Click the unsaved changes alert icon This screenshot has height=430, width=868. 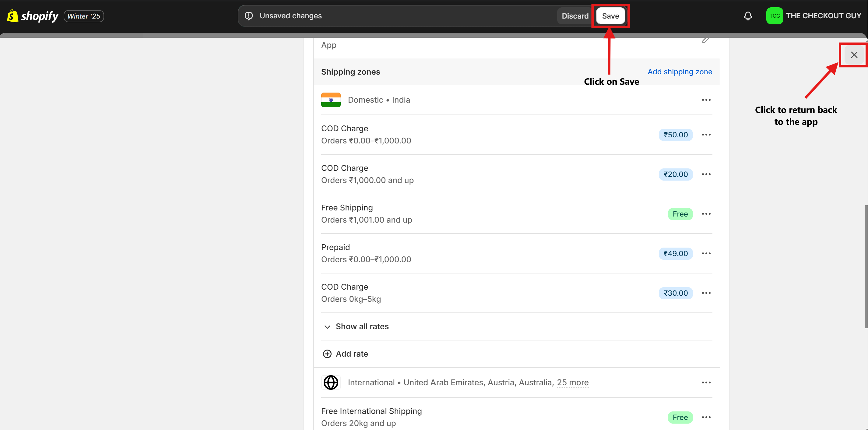click(249, 16)
